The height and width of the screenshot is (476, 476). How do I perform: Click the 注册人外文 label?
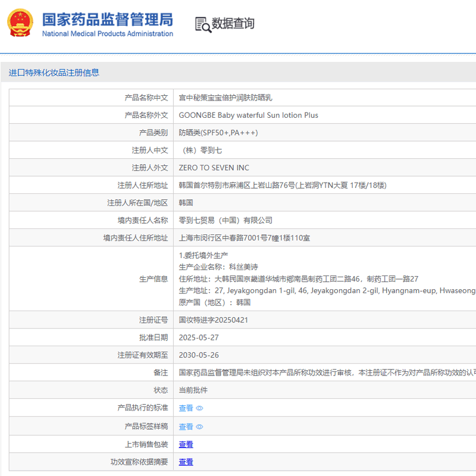pyautogui.click(x=150, y=168)
